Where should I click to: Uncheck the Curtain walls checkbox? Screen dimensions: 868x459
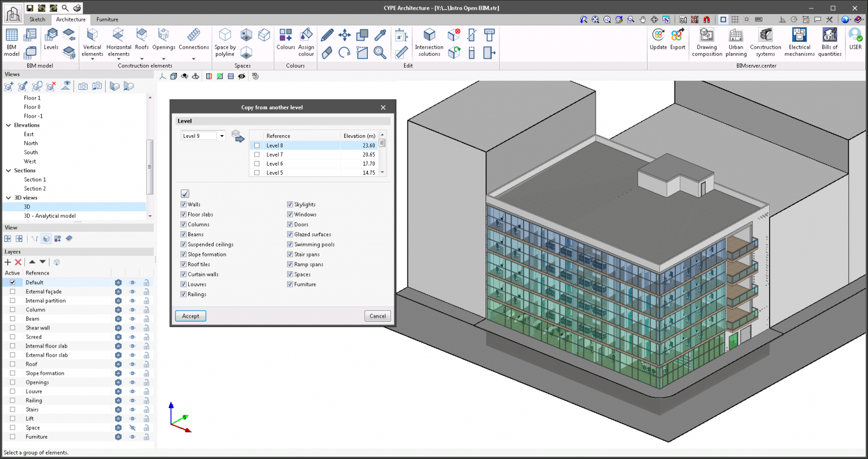[x=183, y=274]
